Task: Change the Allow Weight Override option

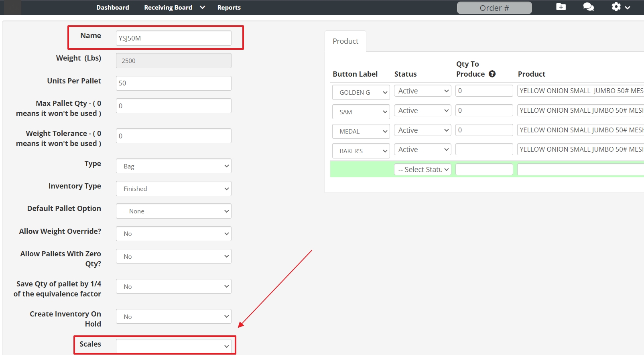Action: click(x=173, y=233)
